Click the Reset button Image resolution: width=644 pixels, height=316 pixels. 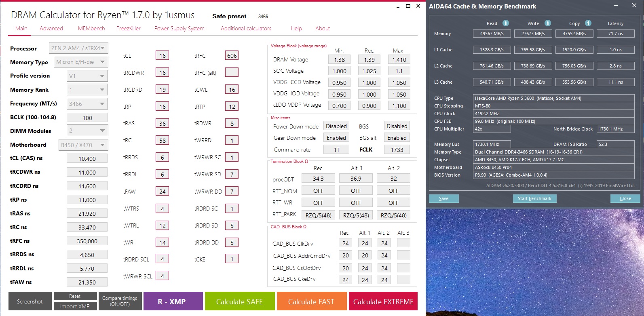click(75, 296)
